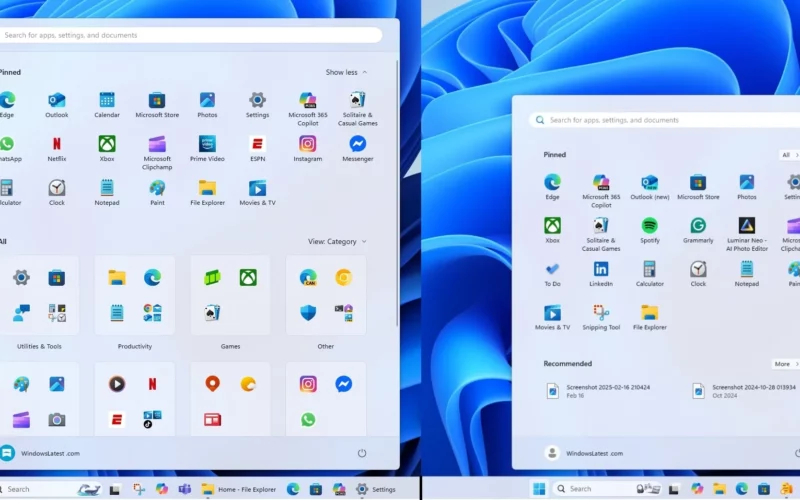
Task: Open Xbox icon inside Games category tile
Action: click(248, 278)
